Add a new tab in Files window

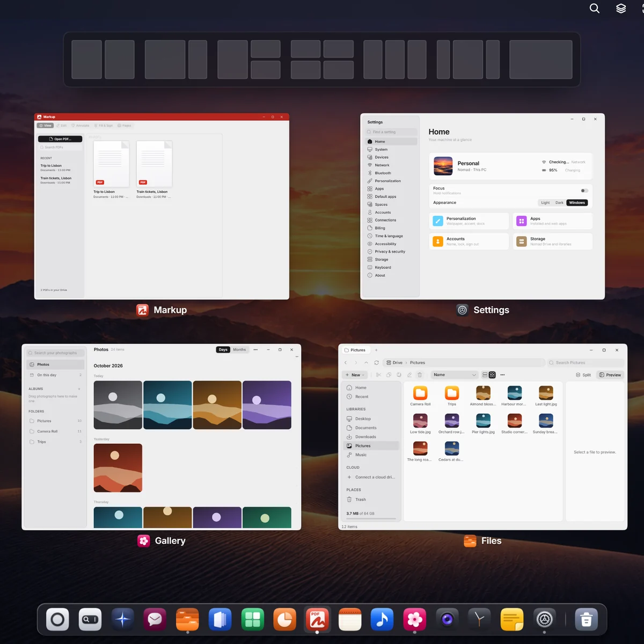pyautogui.click(x=376, y=350)
